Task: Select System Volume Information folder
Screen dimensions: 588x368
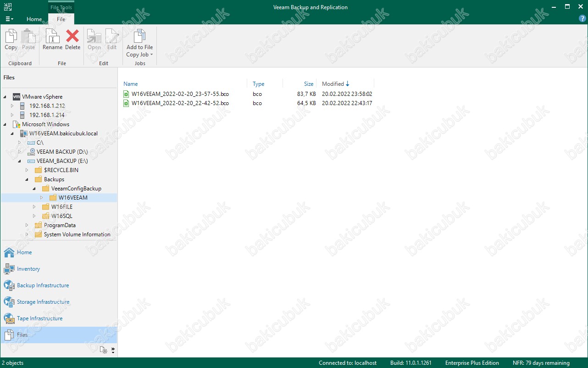Action: tap(77, 234)
